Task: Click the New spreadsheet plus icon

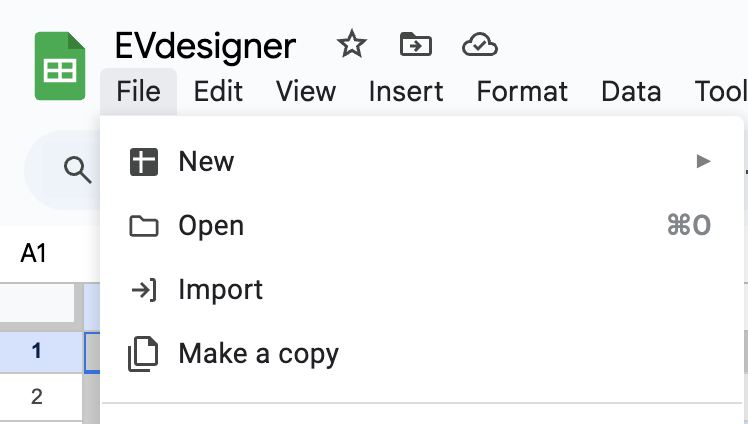Action: [144, 162]
